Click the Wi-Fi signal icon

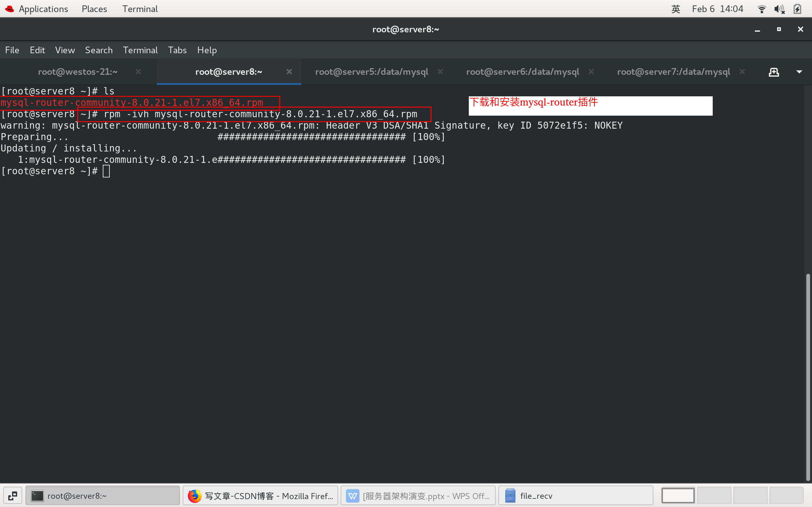tap(762, 9)
